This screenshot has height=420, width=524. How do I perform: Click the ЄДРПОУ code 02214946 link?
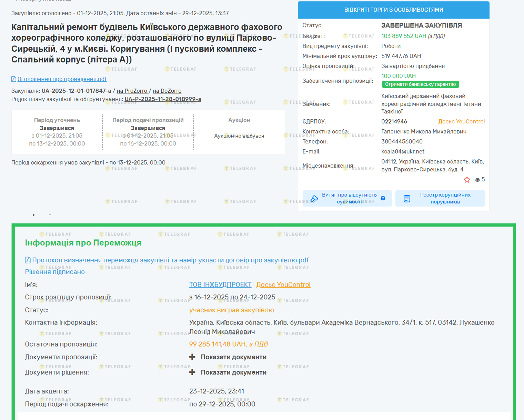(394, 121)
